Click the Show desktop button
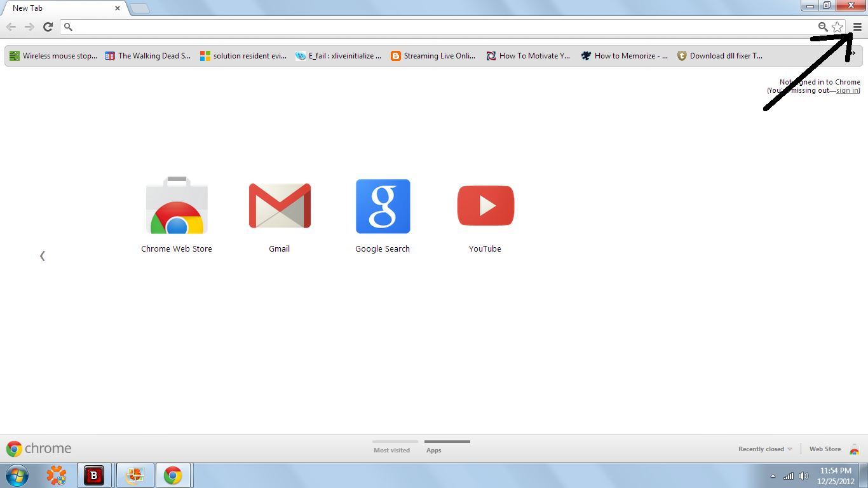Image resolution: width=868 pixels, height=488 pixels. click(x=864, y=476)
